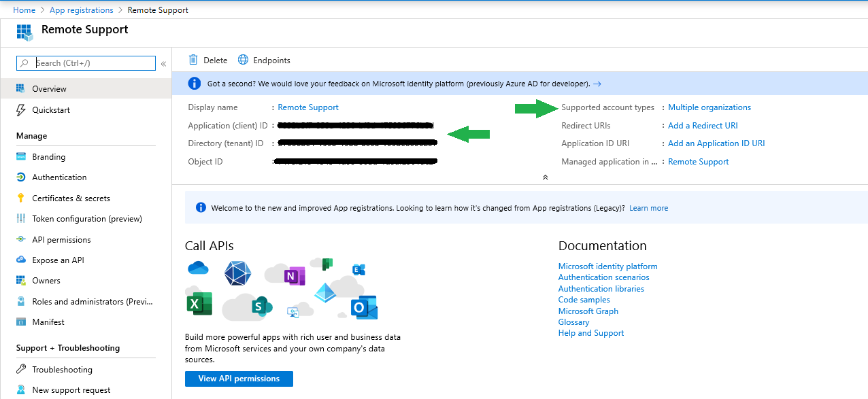868x399 pixels.
Task: Click the Quickstart lightning icon
Action: (x=20, y=110)
